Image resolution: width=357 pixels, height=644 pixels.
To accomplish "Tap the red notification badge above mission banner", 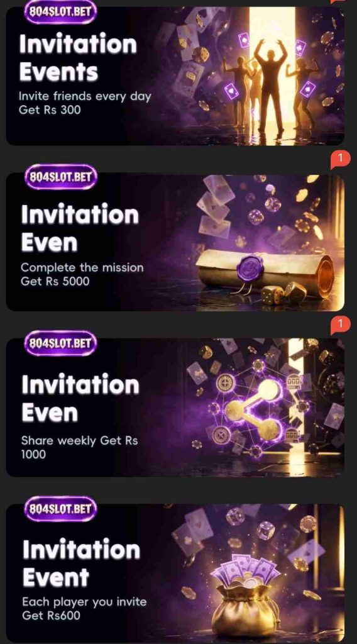I will 340,159.
